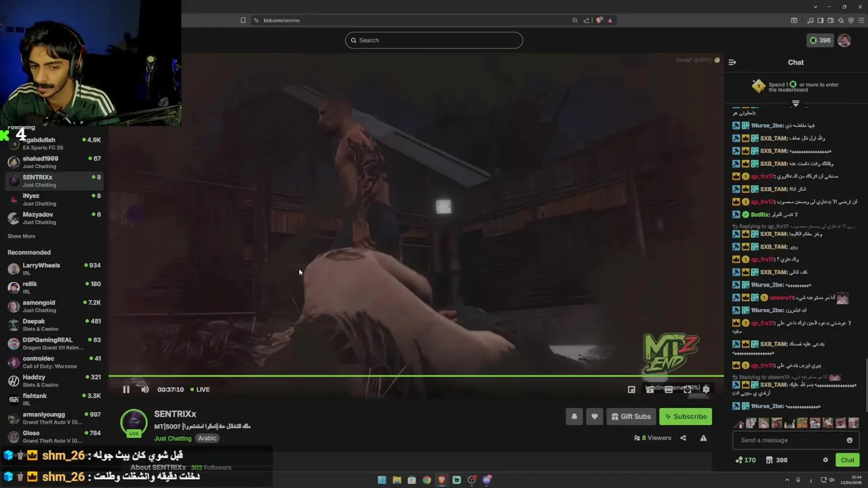The height and width of the screenshot is (488, 868).
Task: Open KICKs balance 396 in header
Action: point(820,40)
